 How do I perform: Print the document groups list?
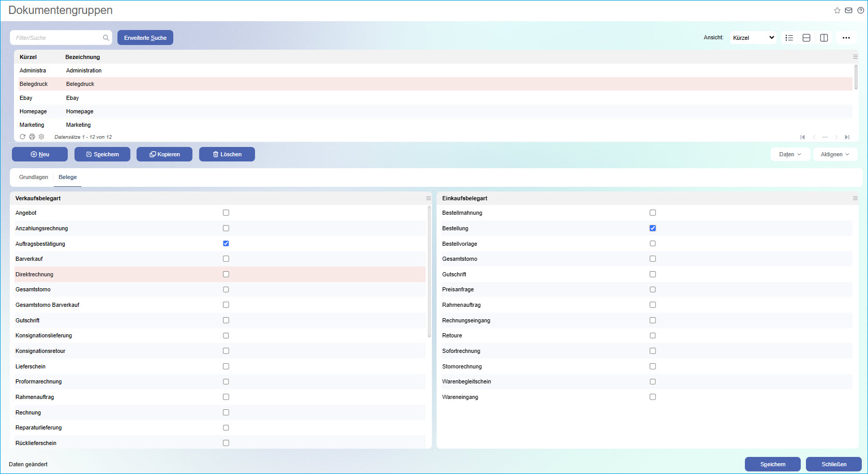point(32,137)
